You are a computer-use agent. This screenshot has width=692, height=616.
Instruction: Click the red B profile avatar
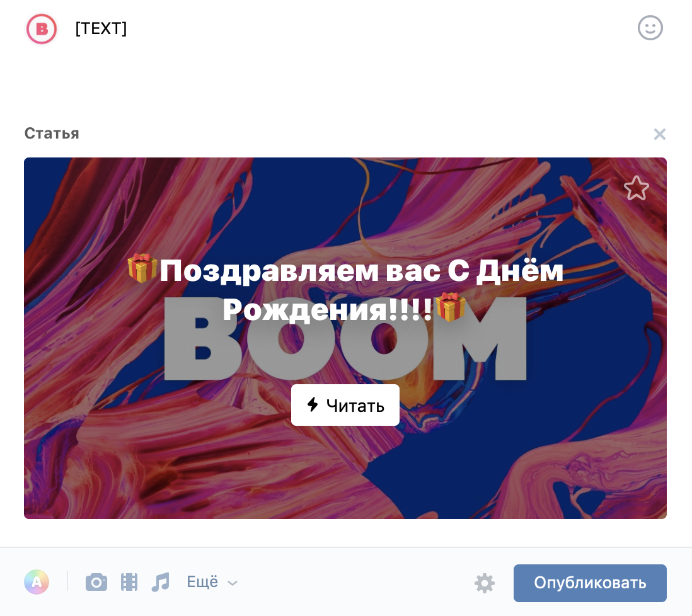click(x=42, y=29)
